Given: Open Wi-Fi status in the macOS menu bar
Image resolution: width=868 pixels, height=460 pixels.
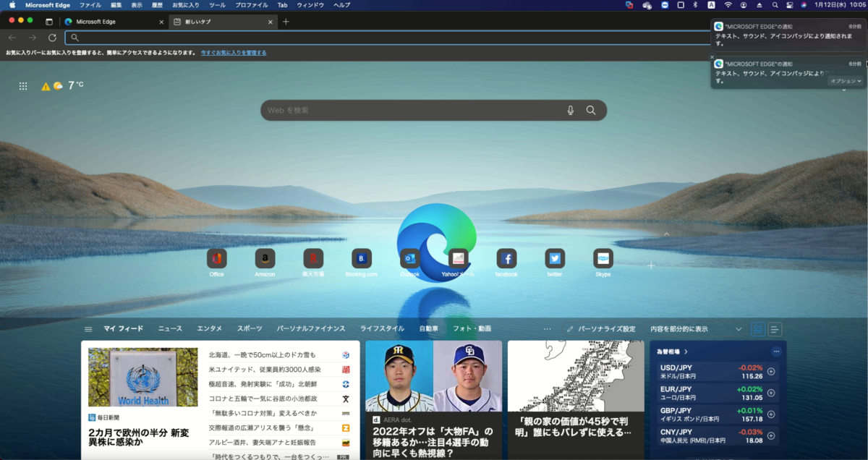Looking at the screenshot, I should coord(728,5).
